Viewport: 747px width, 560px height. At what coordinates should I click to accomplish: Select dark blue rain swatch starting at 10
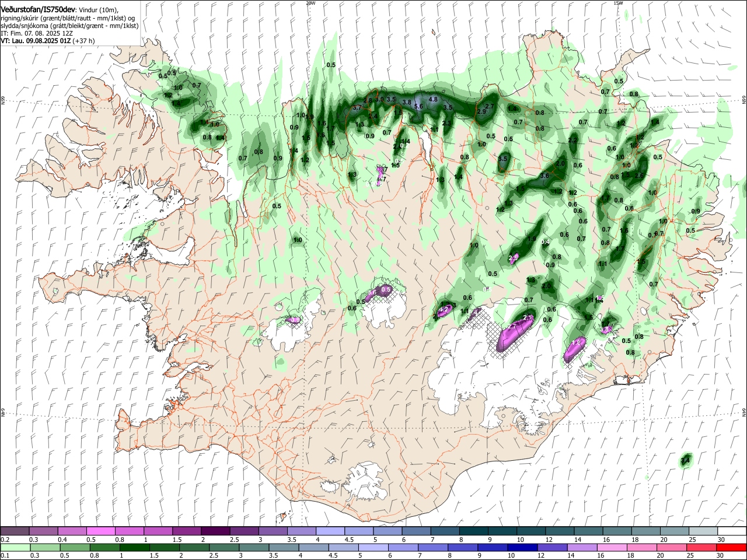coord(522,547)
